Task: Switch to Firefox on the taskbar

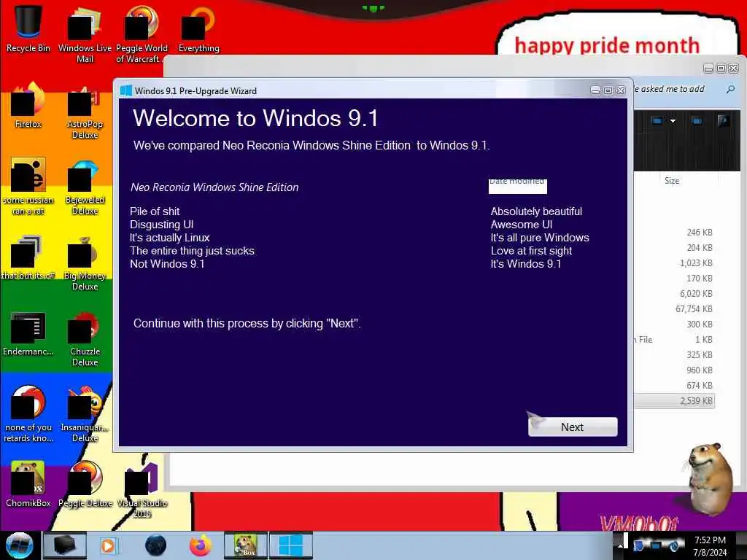Action: click(201, 545)
